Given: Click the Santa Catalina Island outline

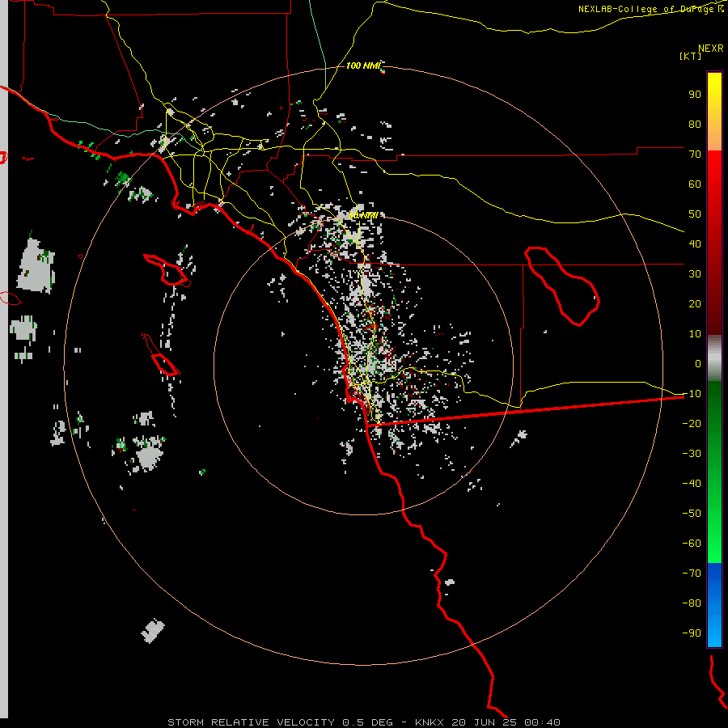Looking at the screenshot, I should 167,270.
